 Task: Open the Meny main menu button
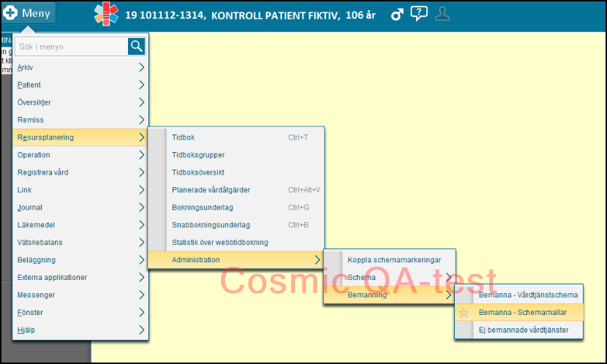[x=29, y=14]
